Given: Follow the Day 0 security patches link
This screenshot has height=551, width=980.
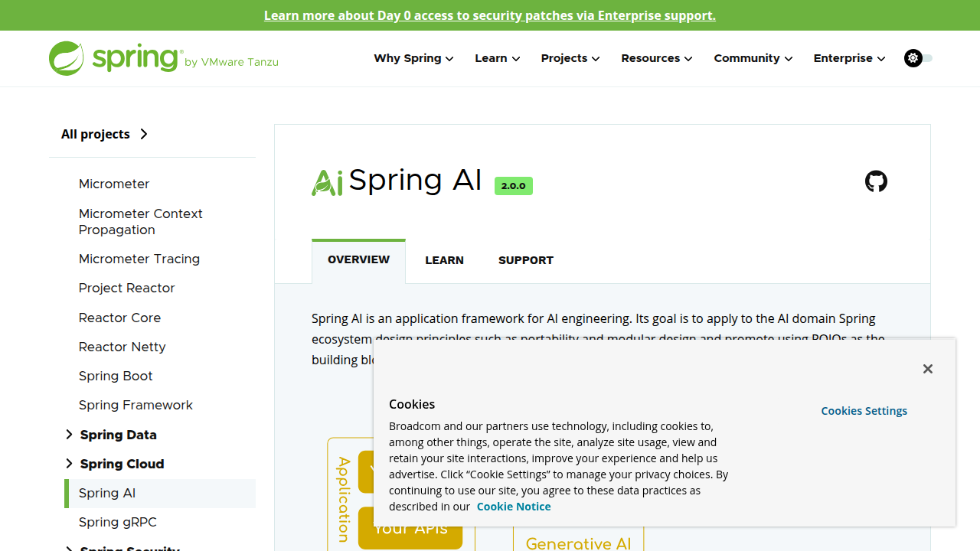Looking at the screenshot, I should 490,15.
